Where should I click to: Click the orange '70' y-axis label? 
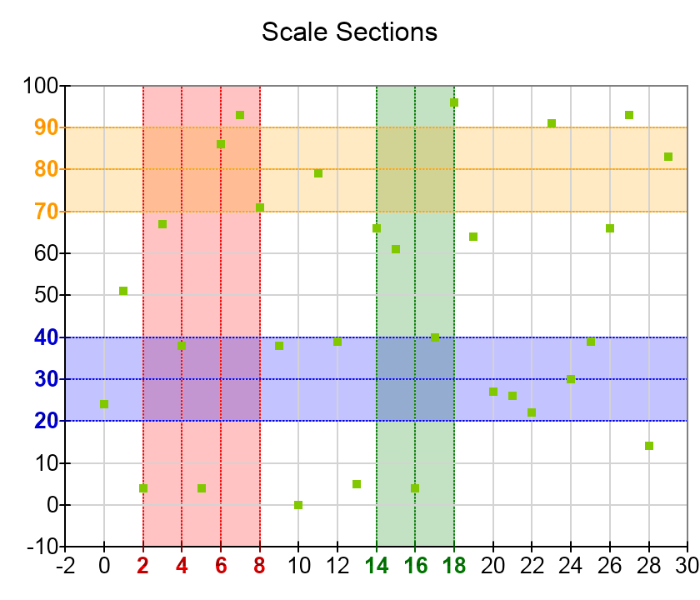click(x=46, y=212)
